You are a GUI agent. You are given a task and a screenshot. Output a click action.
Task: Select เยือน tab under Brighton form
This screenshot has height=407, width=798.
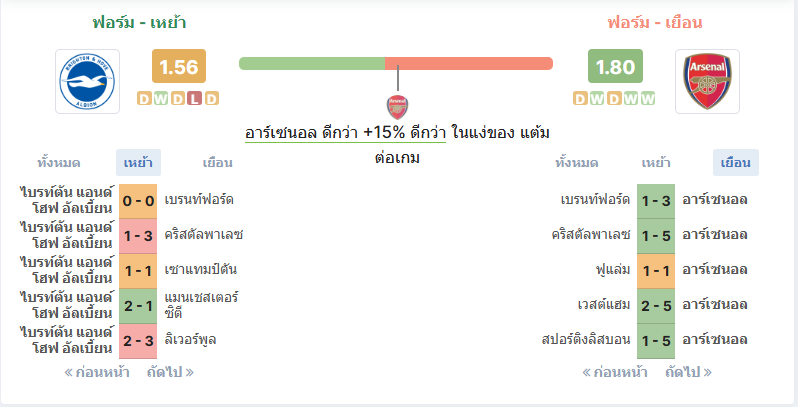(x=217, y=163)
